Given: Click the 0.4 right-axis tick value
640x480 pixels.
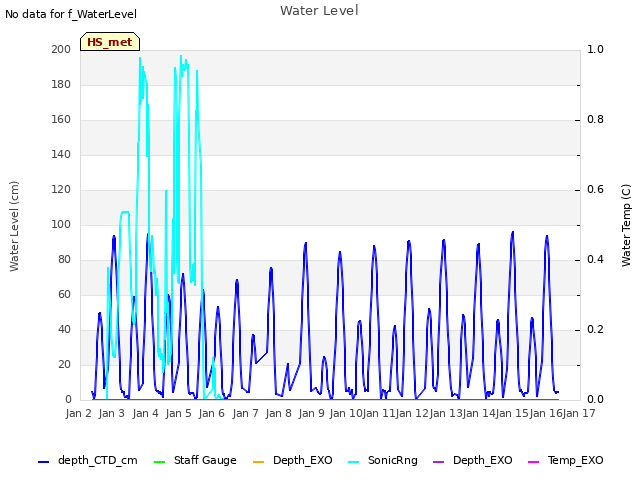Looking at the screenshot, I should click(x=595, y=260).
